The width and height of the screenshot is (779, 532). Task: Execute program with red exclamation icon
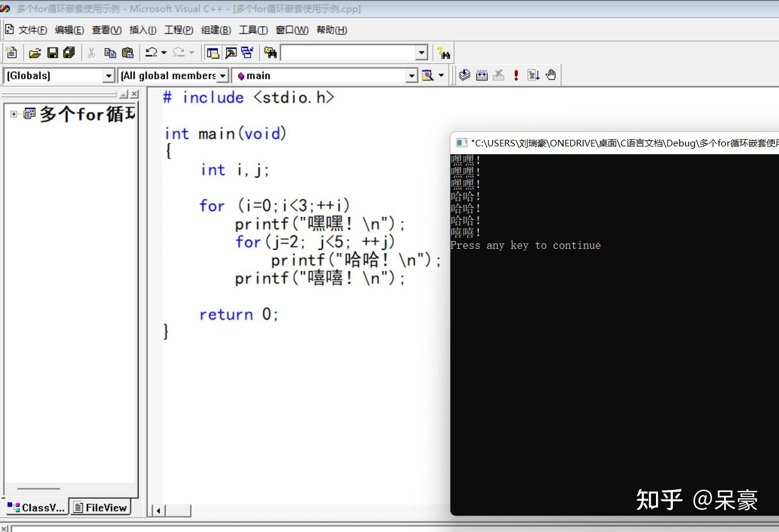(516, 75)
